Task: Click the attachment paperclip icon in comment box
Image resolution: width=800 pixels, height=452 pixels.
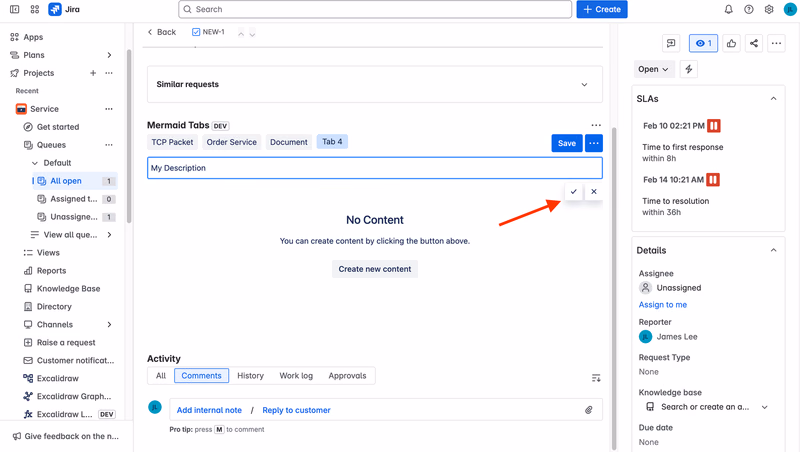Action: [589, 410]
